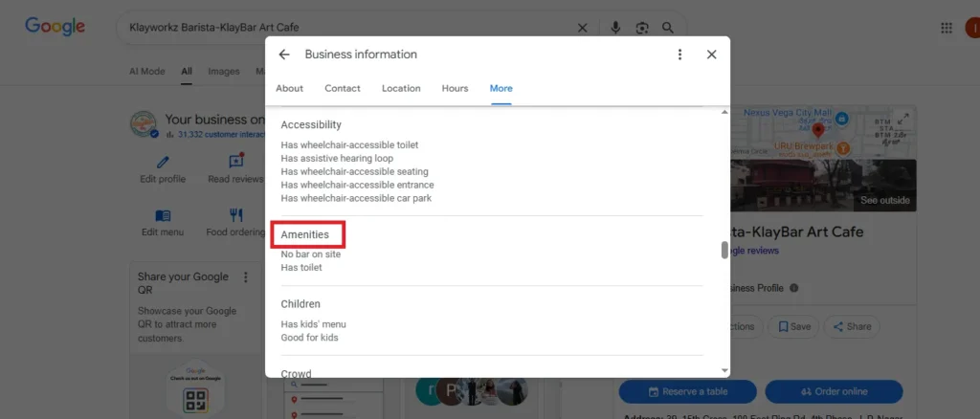The width and height of the screenshot is (980, 419).
Task: Click the search magnifier icon
Action: (x=667, y=28)
